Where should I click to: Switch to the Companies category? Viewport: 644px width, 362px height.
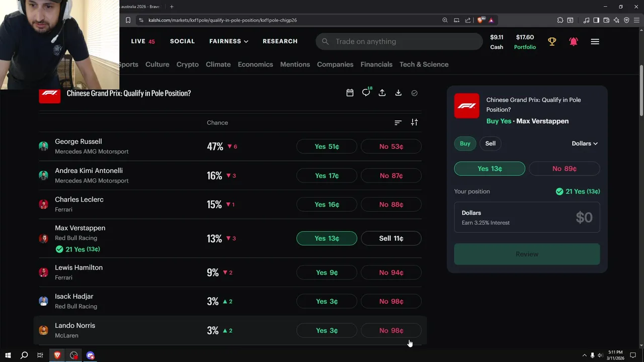coord(335,64)
